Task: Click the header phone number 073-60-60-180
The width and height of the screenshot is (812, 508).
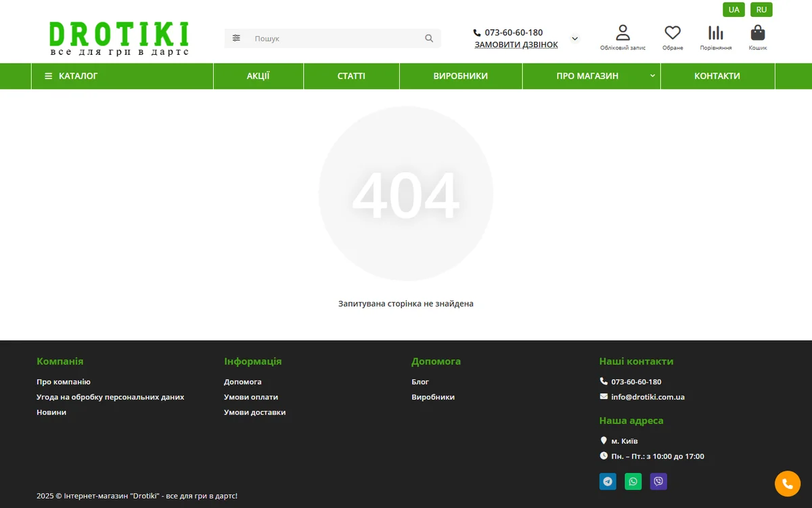Action: 514,33
